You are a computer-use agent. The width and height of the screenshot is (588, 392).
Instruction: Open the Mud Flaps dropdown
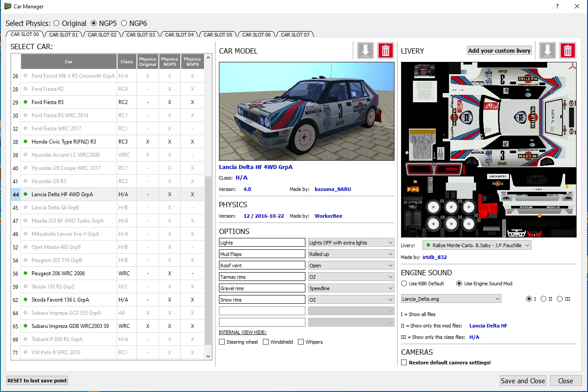click(351, 254)
